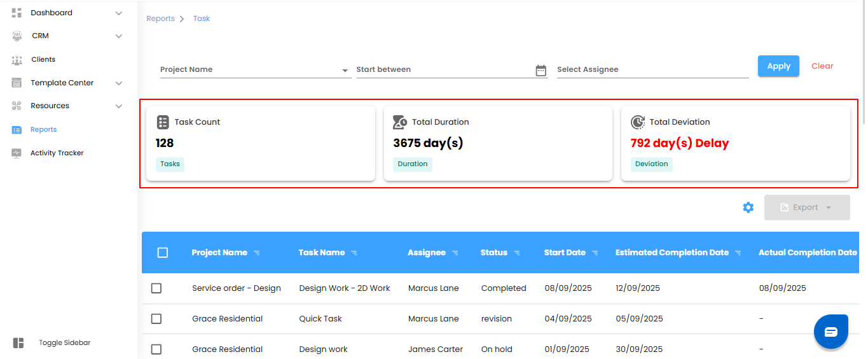Open the Export dropdown arrow
868x359 pixels.
(829, 208)
